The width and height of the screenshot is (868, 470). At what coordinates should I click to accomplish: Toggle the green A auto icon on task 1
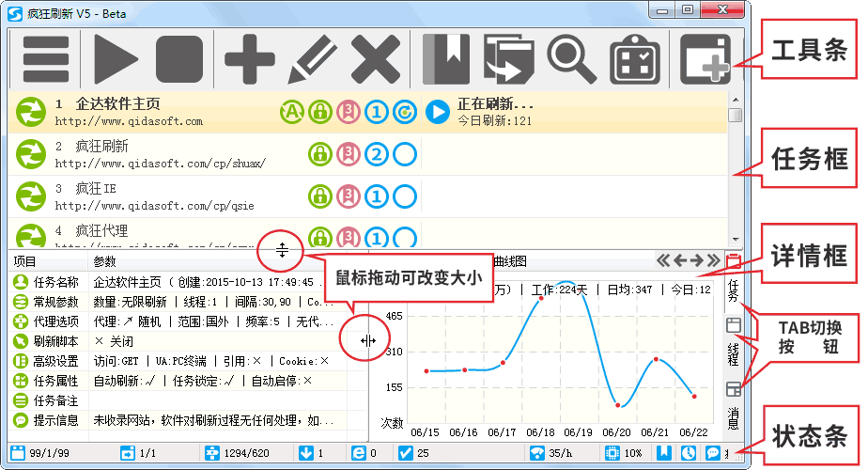[292, 112]
